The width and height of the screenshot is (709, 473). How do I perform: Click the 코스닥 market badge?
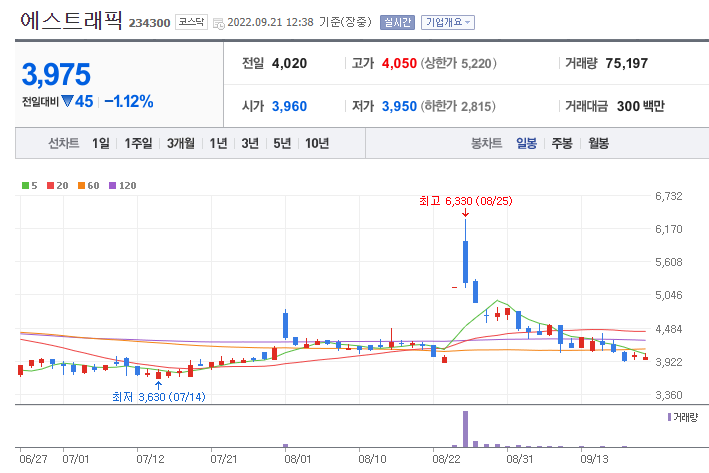tap(191, 22)
